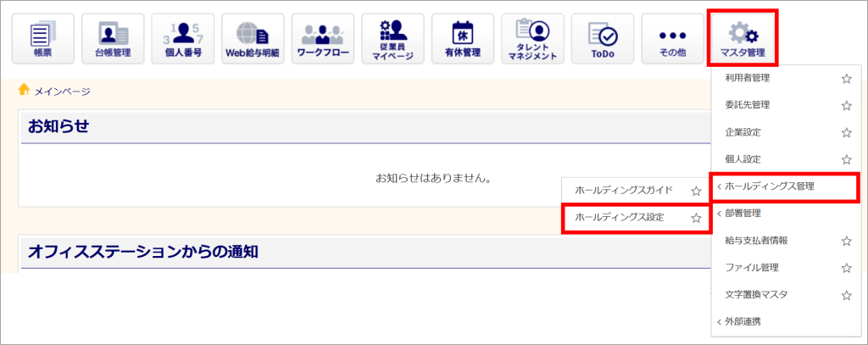Choose 文字置換マスタ menu item

pyautogui.click(x=756, y=295)
